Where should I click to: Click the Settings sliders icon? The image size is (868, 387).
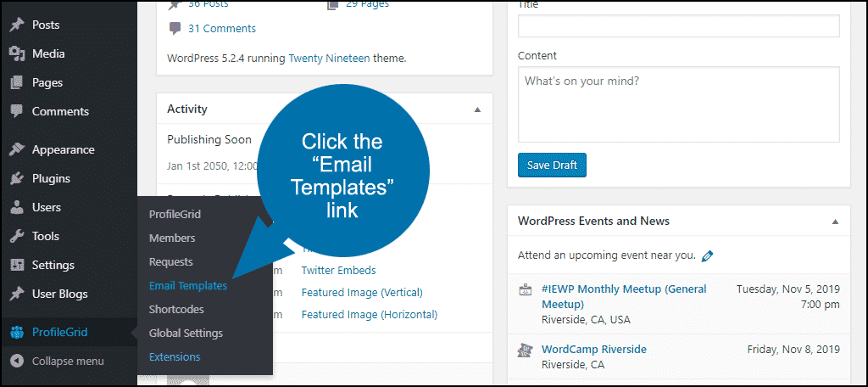(17, 265)
